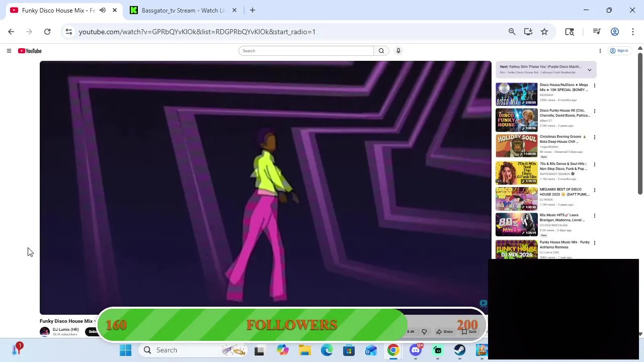Switch to the Funky Disco House Mix tab
Viewport: 644px width, 362px height.
(58, 10)
